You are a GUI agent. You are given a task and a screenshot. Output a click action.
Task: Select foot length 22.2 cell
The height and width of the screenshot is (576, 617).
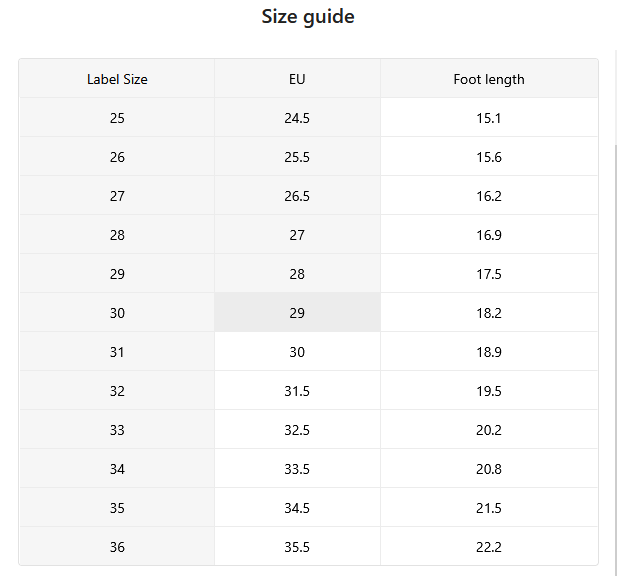(489, 546)
